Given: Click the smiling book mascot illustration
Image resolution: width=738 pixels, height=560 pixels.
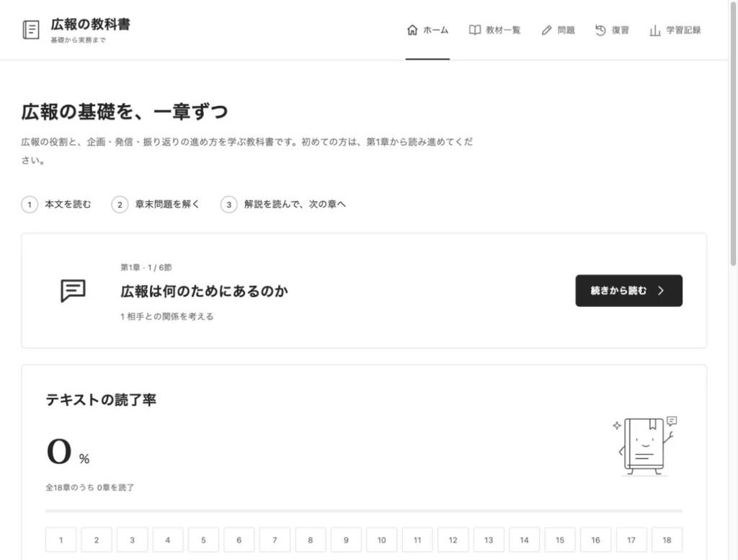Looking at the screenshot, I should coord(646,445).
